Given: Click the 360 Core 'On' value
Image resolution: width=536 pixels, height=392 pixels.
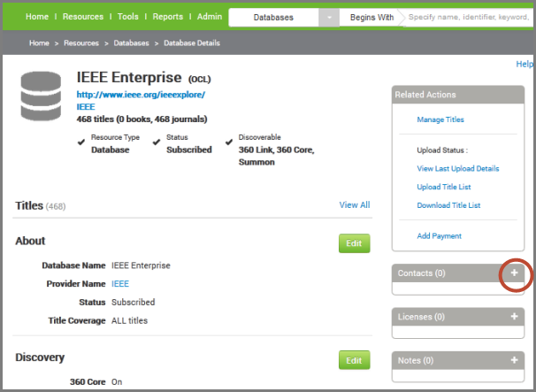Looking at the screenshot, I should click(x=117, y=382).
